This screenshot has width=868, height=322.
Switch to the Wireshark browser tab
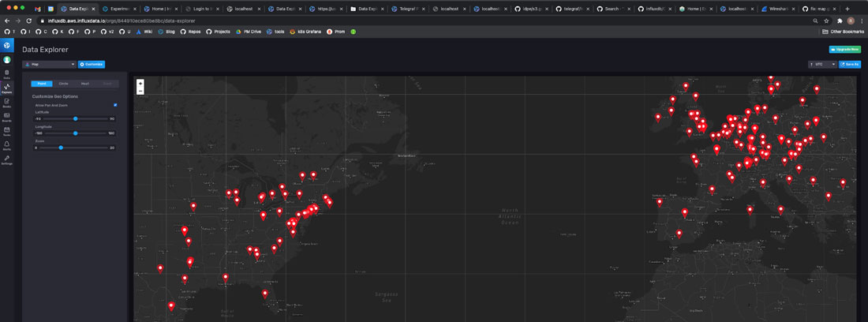[779, 9]
